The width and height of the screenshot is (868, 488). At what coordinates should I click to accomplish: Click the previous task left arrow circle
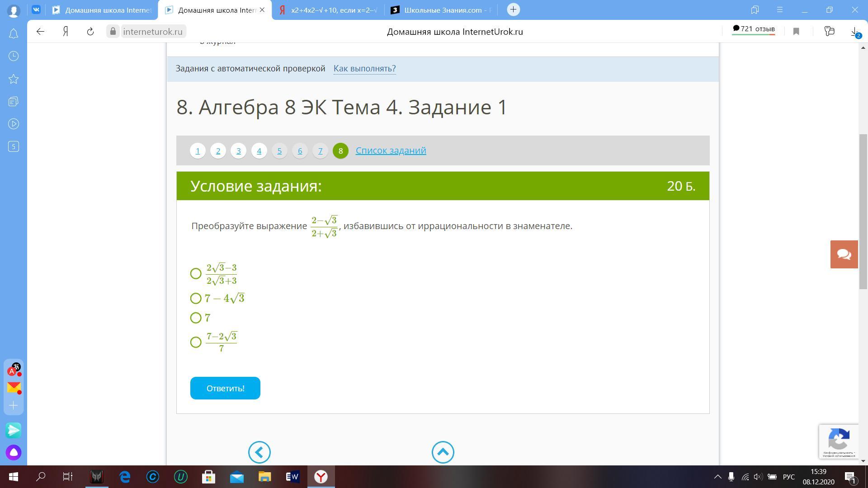tap(259, 452)
